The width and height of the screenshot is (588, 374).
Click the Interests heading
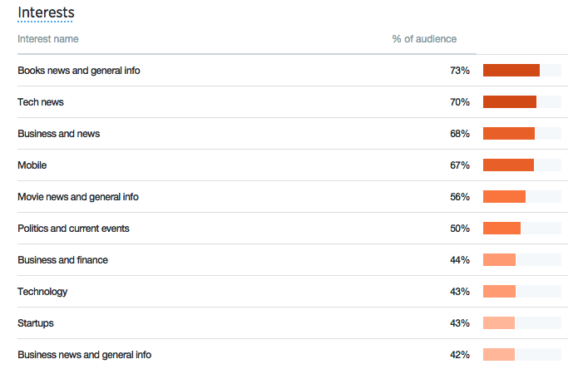pos(46,13)
